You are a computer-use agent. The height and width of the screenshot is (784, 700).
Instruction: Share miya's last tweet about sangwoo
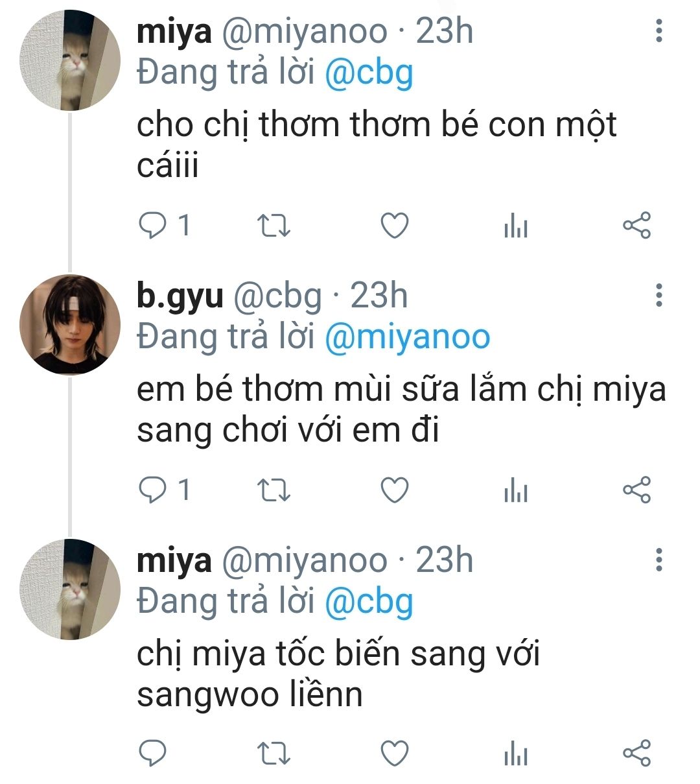[636, 754]
